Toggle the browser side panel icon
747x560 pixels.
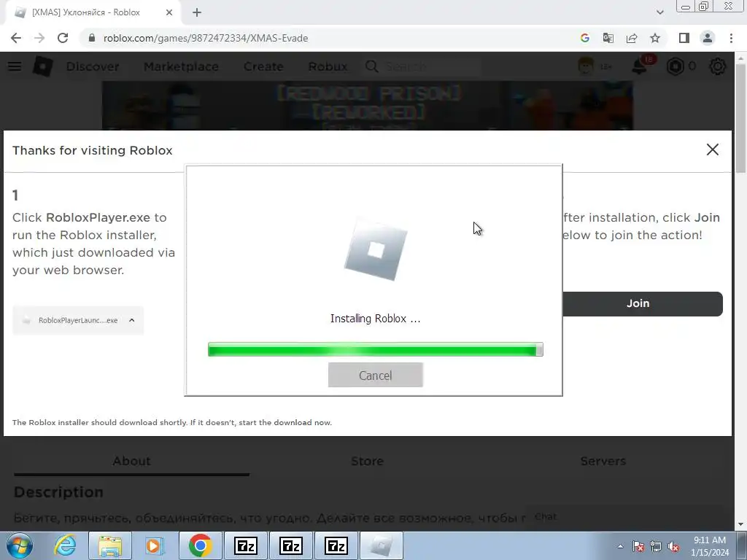pyautogui.click(x=684, y=38)
